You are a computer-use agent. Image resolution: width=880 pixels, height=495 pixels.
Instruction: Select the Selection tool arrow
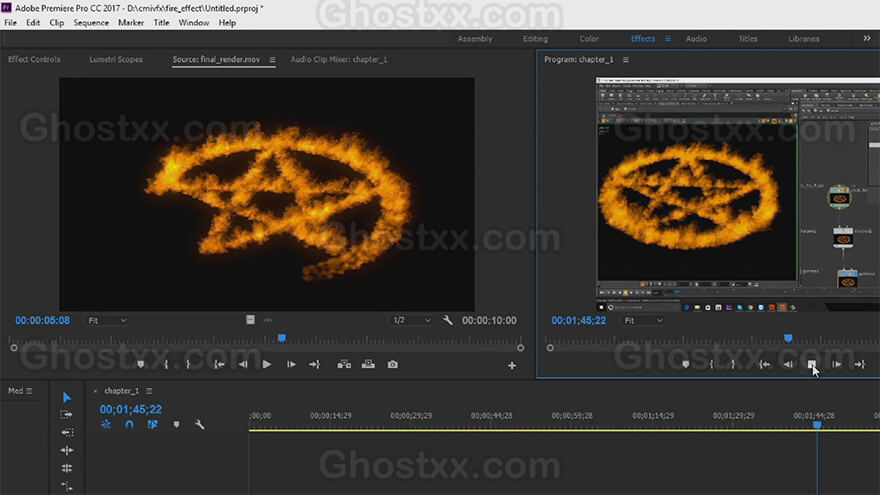[x=67, y=397]
